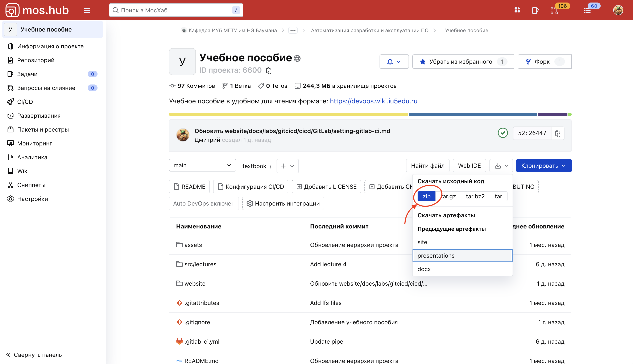Open the main branch selector dropdown
The height and width of the screenshot is (364, 633).
coord(202,165)
